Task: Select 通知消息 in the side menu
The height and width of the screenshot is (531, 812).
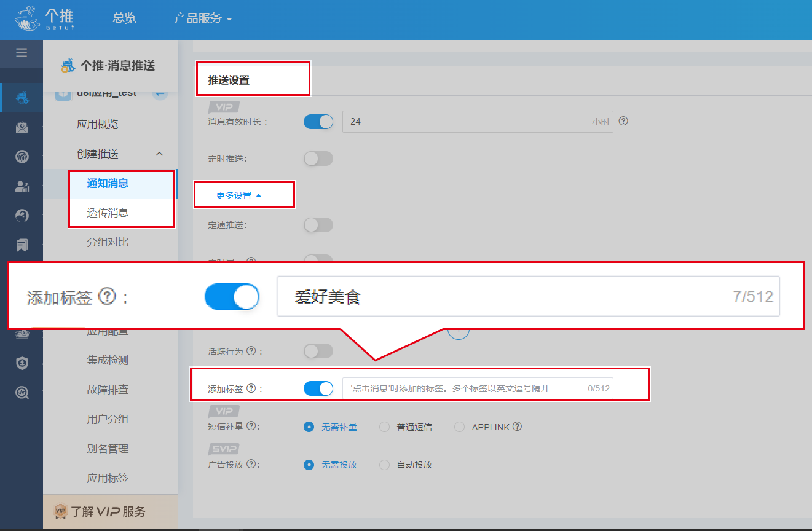Action: click(x=108, y=183)
